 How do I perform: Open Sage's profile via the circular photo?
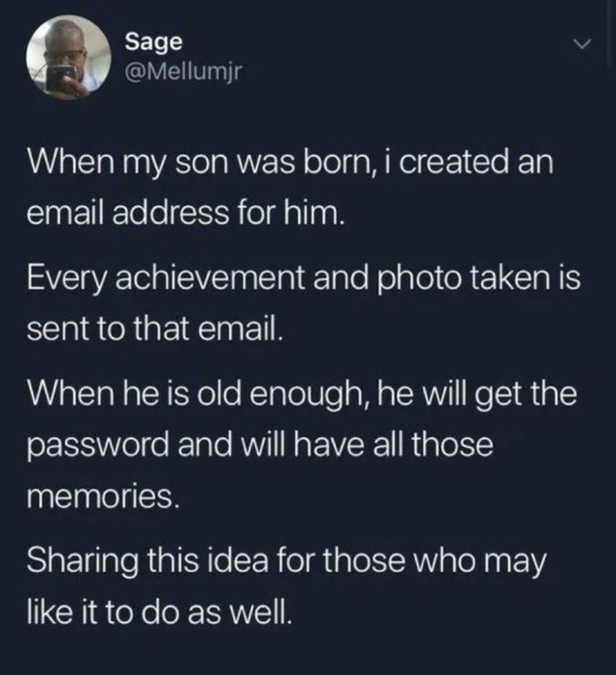(69, 55)
